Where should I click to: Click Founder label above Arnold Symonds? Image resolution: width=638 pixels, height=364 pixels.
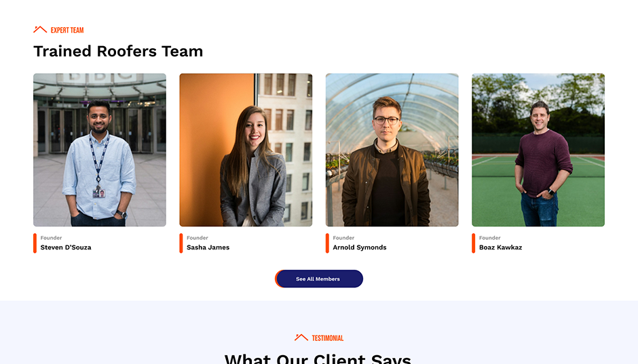[343, 238]
